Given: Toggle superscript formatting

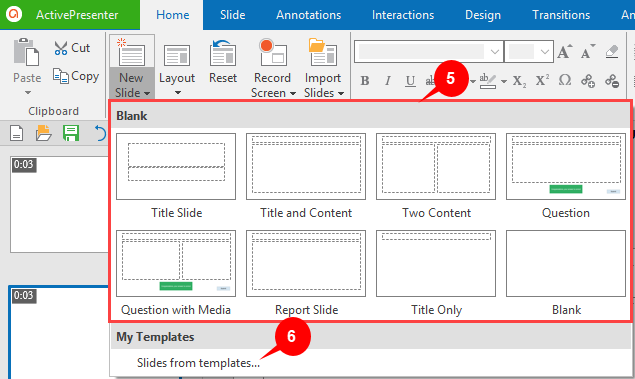Looking at the screenshot, I should tap(542, 80).
